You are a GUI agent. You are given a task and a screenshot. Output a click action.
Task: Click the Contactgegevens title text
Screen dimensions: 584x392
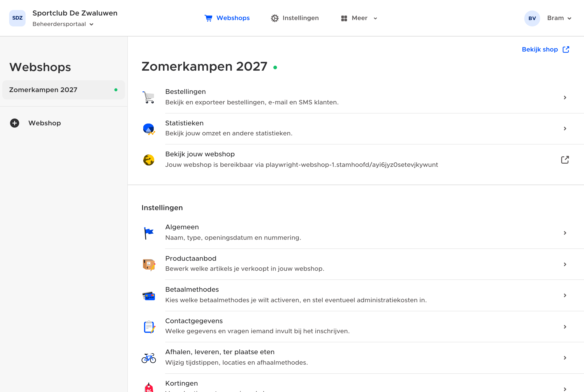(194, 321)
